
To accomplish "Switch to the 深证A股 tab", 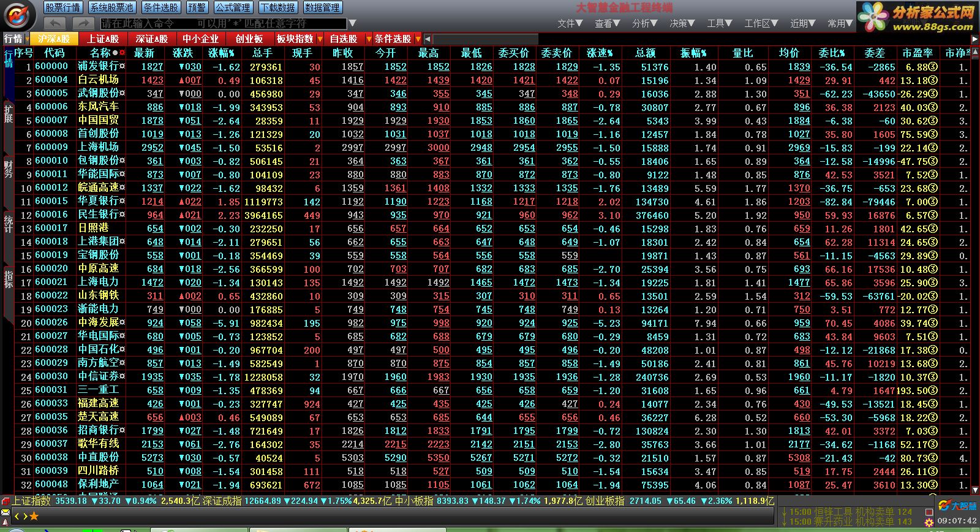I will click(x=151, y=39).
